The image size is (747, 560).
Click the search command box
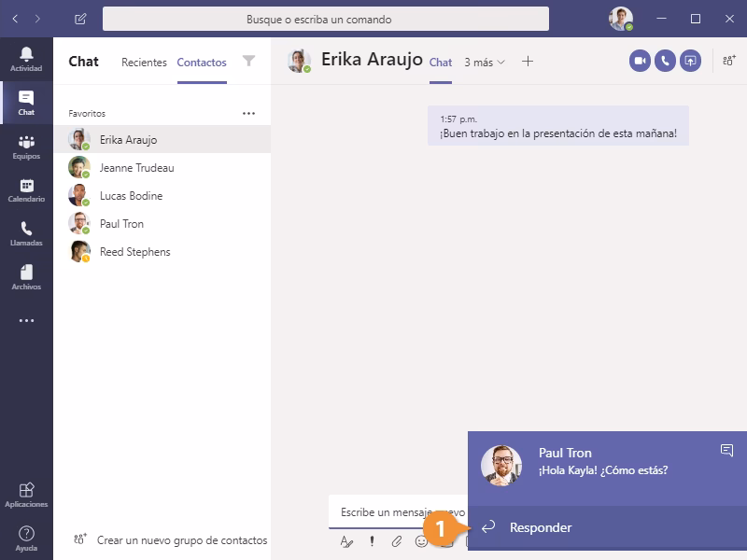tap(325, 19)
